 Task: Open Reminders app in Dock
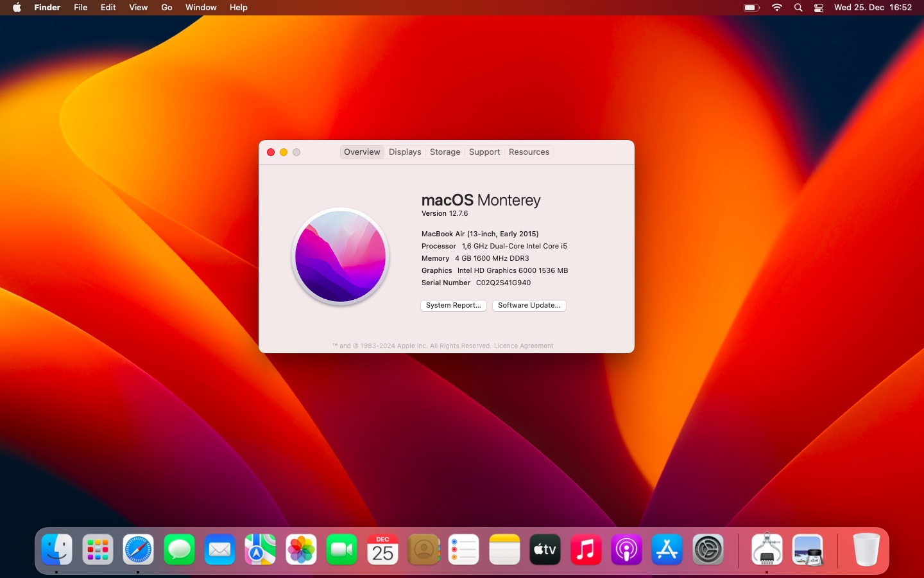point(464,550)
